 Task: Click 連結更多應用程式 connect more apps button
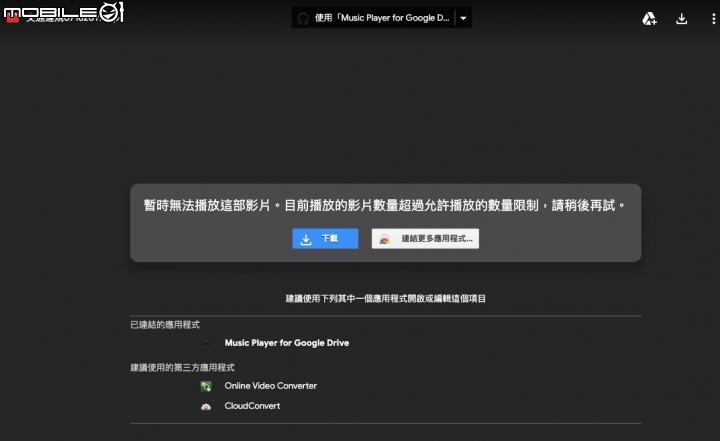[x=425, y=238]
